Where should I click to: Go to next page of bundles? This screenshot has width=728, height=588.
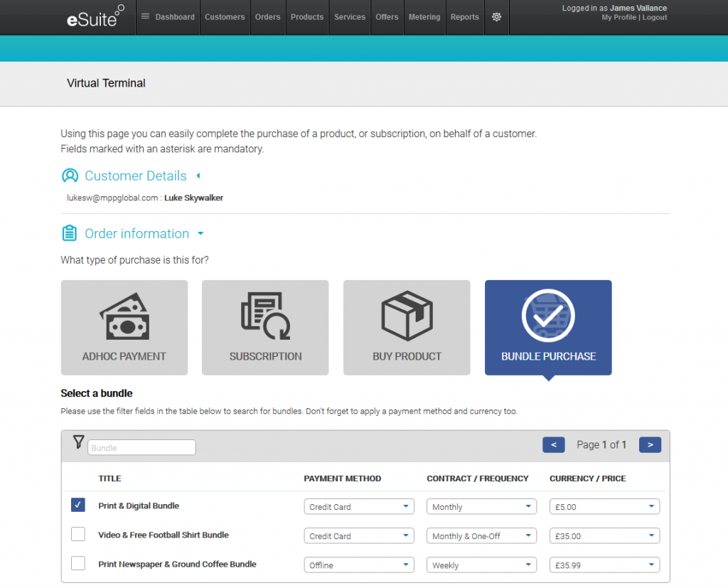(x=650, y=444)
